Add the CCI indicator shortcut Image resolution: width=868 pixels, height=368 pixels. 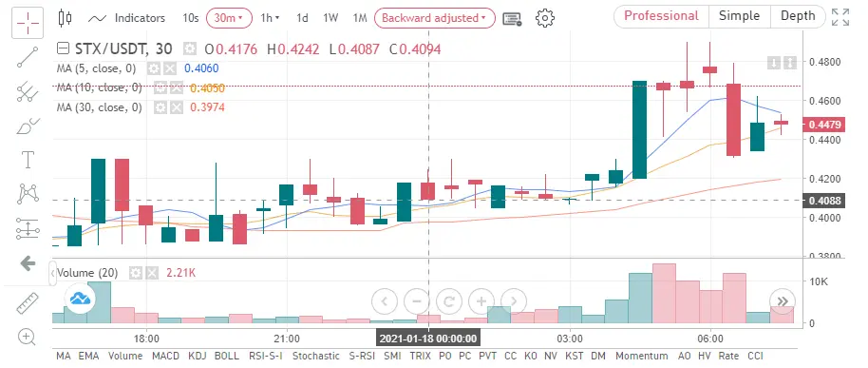[x=756, y=356]
